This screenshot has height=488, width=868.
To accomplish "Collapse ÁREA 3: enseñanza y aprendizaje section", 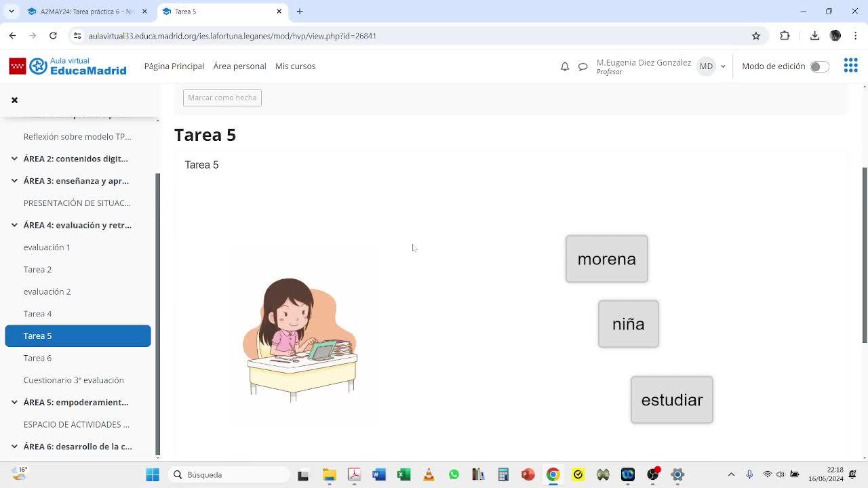I will click(14, 181).
